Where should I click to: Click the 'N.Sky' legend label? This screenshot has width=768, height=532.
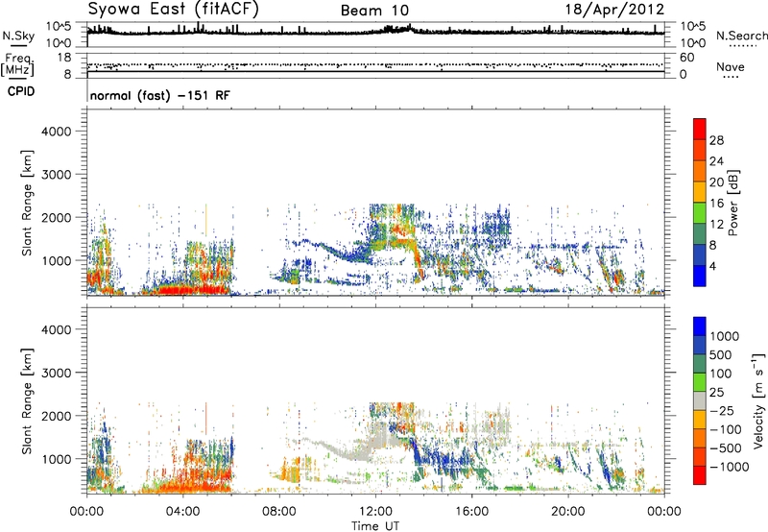pyautogui.click(x=18, y=36)
